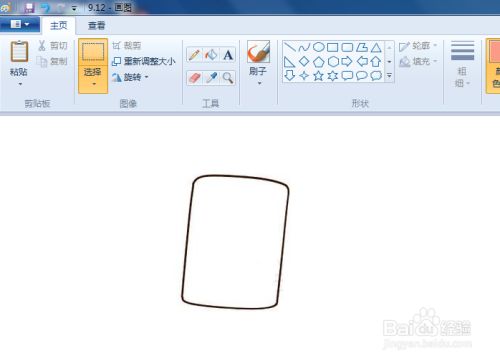Viewport: 500px width, 361px height.
Task: Select the Pencil tool
Action: click(x=194, y=55)
